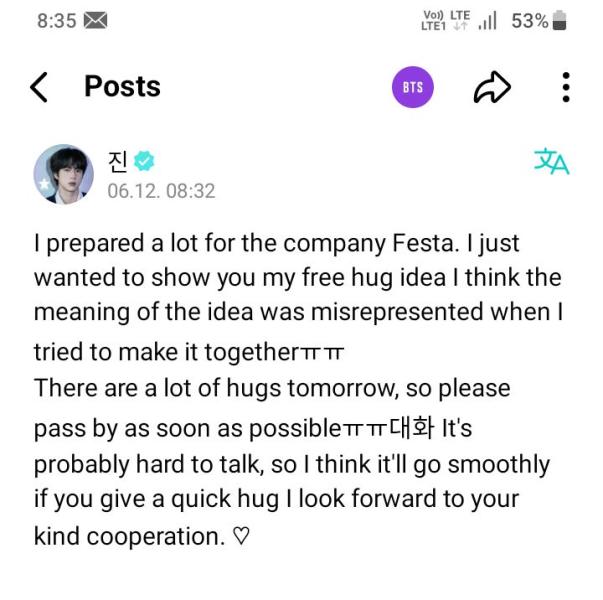The image size is (603, 600).
Task: Tap the signal strength bars
Action: tap(488, 21)
